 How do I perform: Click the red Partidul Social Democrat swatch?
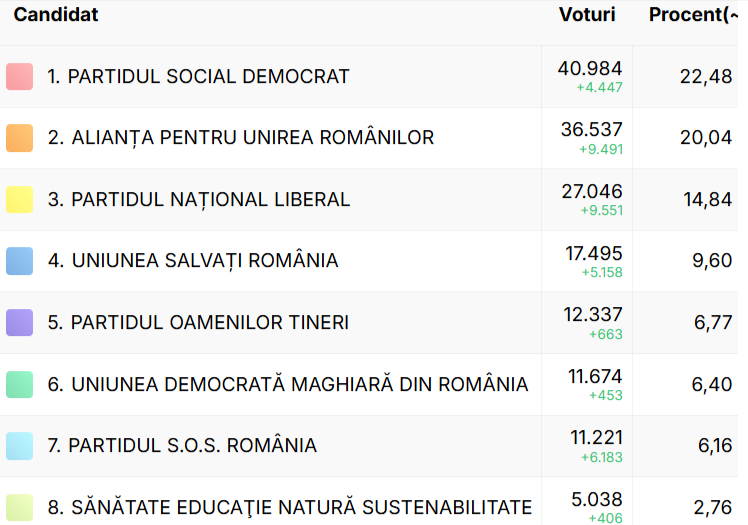[x=20, y=77]
